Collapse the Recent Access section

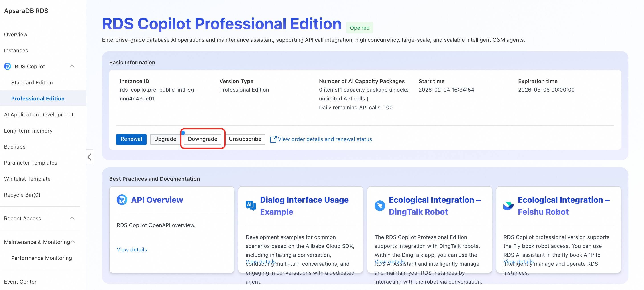(72, 218)
